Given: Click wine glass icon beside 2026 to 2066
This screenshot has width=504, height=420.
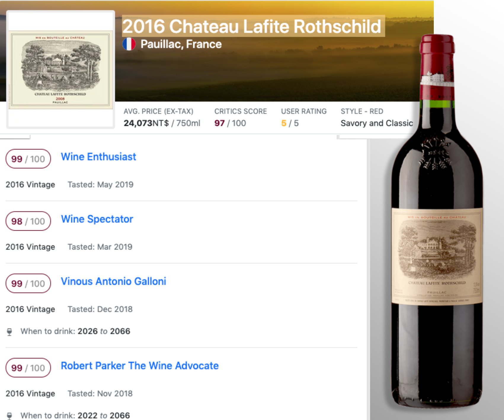Looking at the screenshot, I should click(9, 332).
